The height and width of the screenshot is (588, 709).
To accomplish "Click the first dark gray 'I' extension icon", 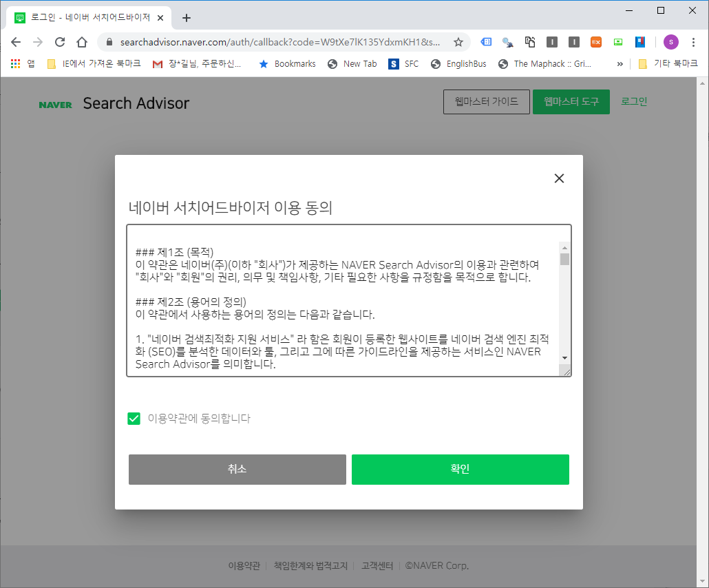I will (x=551, y=42).
